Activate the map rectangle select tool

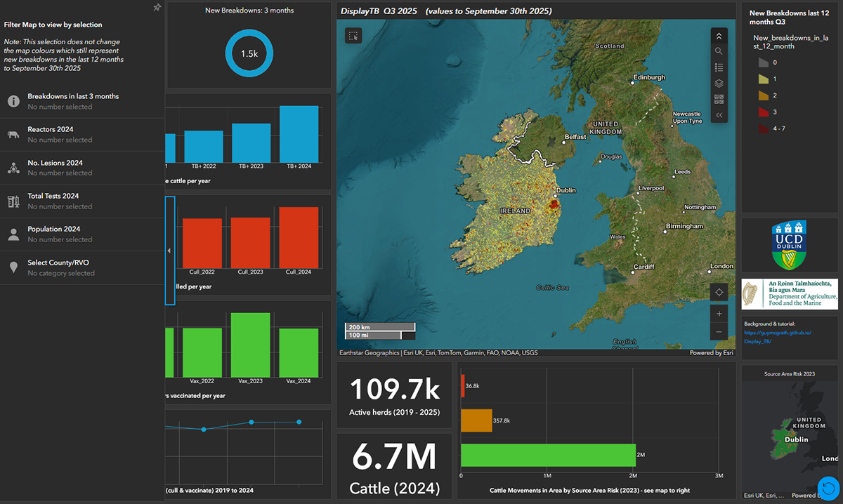(353, 36)
